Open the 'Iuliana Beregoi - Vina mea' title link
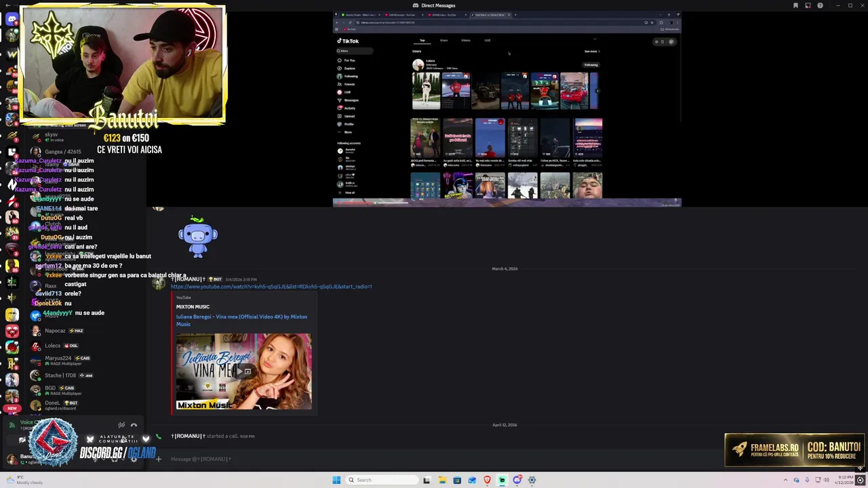Image resolution: width=868 pixels, height=488 pixels. click(241, 320)
